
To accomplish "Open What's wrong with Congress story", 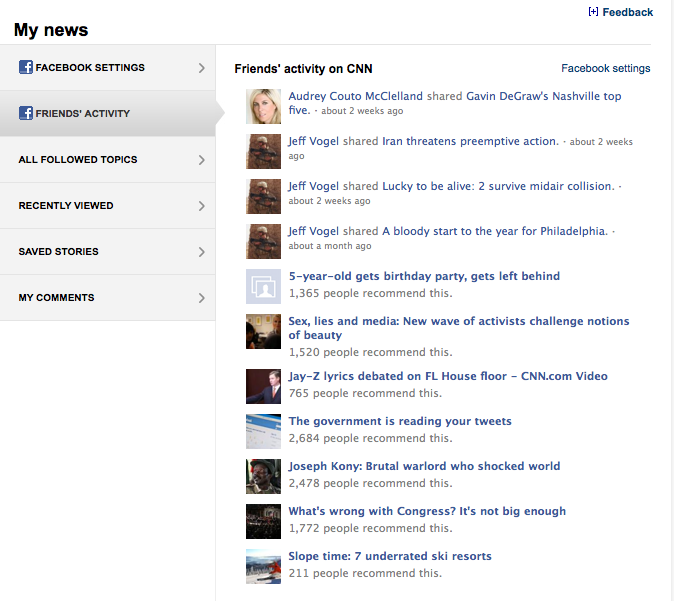I will (x=427, y=511).
